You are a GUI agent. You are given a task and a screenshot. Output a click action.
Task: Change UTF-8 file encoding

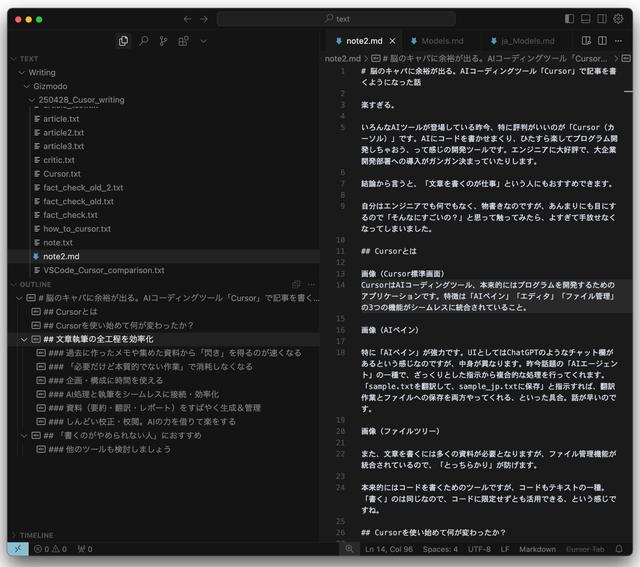pos(479,549)
